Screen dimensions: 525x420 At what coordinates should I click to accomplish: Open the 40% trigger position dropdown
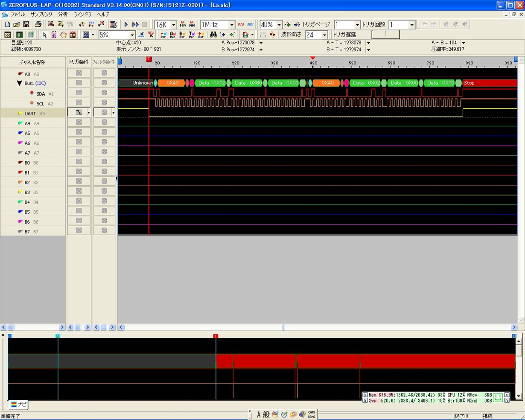click(279, 25)
